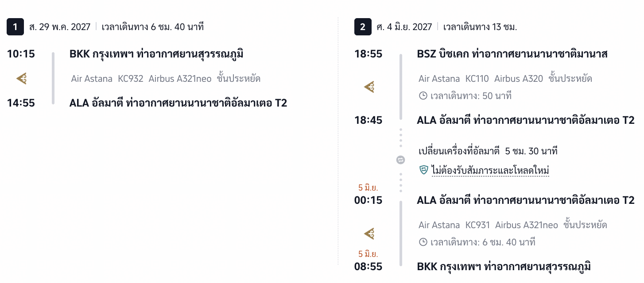Click the Air Astana logo for flight KC931

tap(369, 233)
